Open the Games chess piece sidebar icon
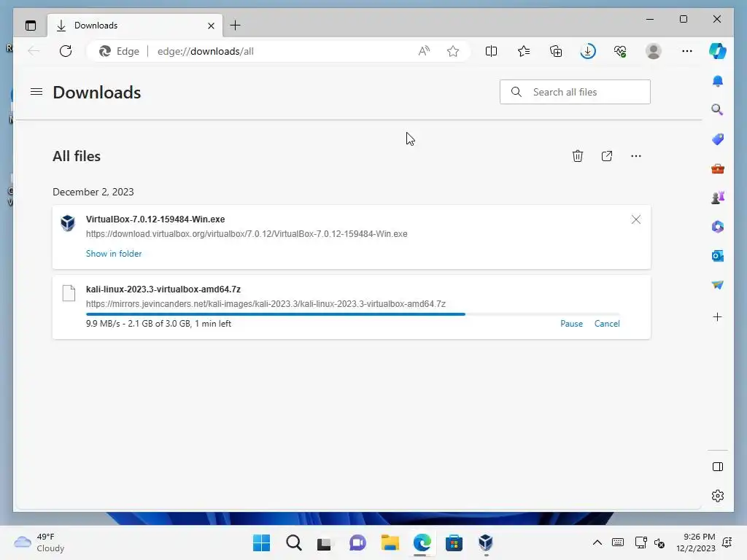Image resolution: width=747 pixels, height=560 pixels. (x=718, y=198)
